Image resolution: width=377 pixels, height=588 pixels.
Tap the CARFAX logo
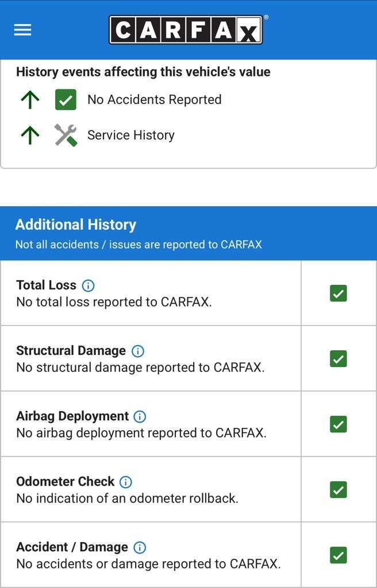[x=186, y=30]
